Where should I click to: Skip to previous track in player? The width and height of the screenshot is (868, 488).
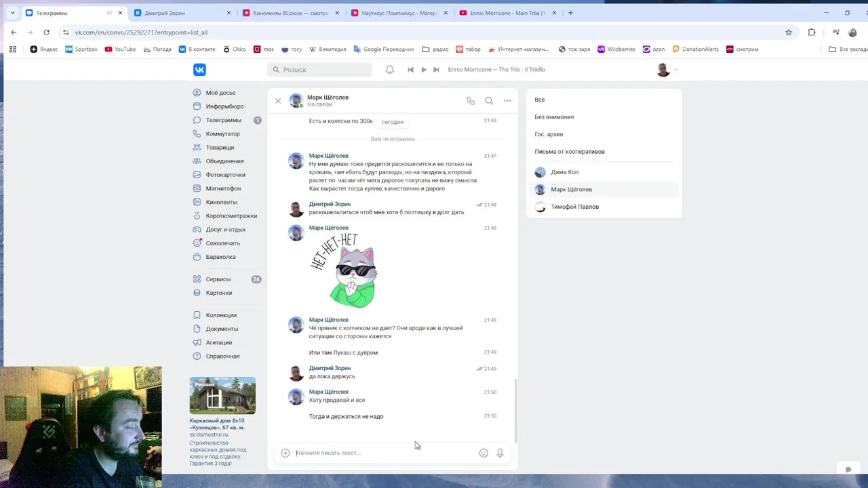tap(410, 70)
